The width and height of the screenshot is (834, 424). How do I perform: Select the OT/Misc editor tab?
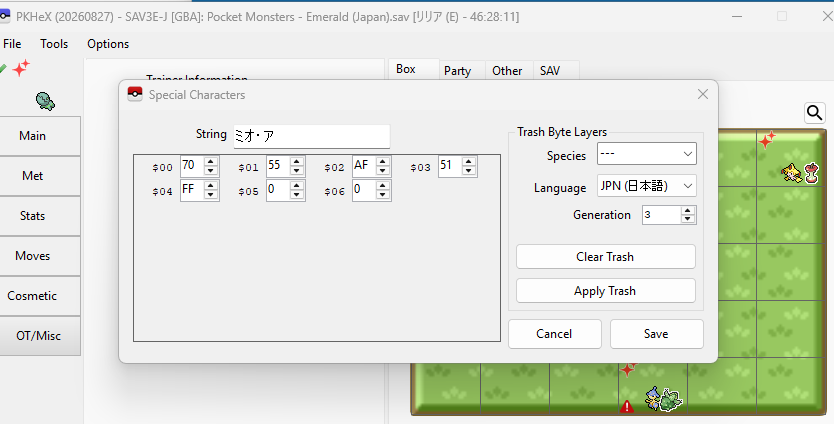[38, 336]
